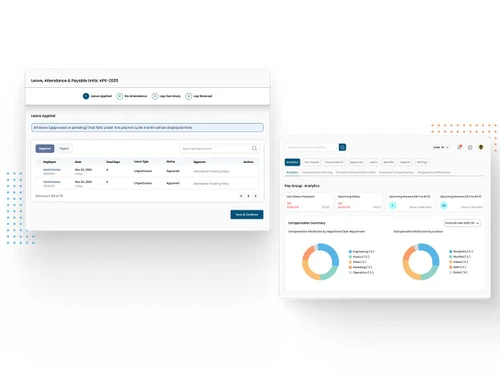Switch to the Approvals tab
Screen dimensions: 500x375
tap(356, 162)
